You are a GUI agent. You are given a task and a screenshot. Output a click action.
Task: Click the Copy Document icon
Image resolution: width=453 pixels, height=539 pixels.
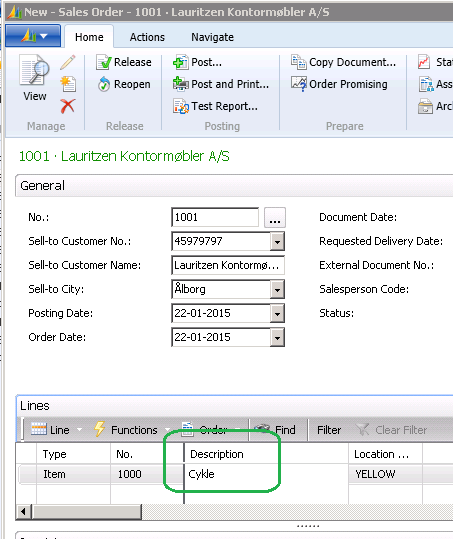[x=298, y=62]
